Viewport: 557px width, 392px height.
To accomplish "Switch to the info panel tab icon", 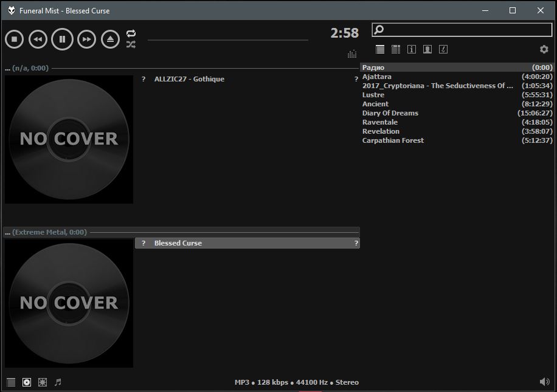I will click(x=412, y=49).
